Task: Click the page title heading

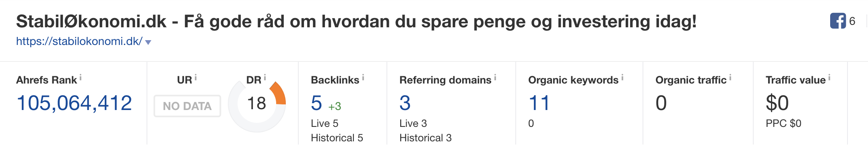Action: tap(356, 21)
